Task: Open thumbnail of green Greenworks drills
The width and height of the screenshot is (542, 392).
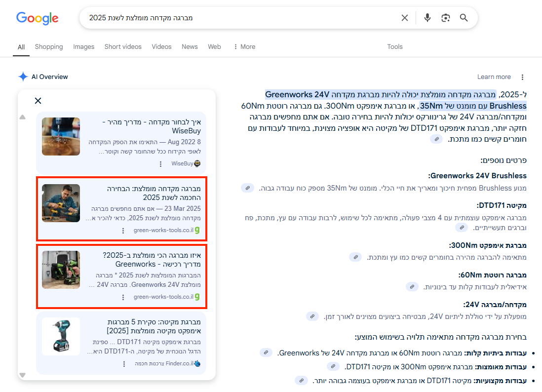Action: [x=61, y=270]
